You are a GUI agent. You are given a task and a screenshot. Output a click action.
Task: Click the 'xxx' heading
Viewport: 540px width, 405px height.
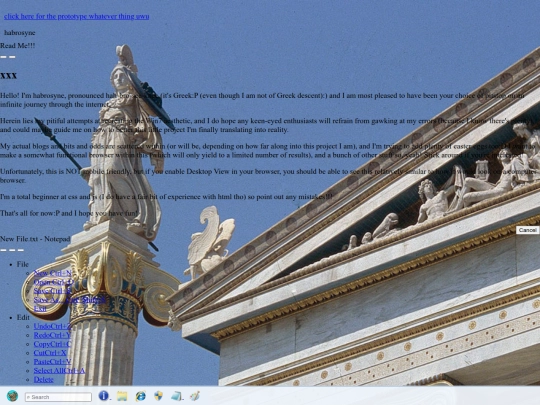coord(9,76)
